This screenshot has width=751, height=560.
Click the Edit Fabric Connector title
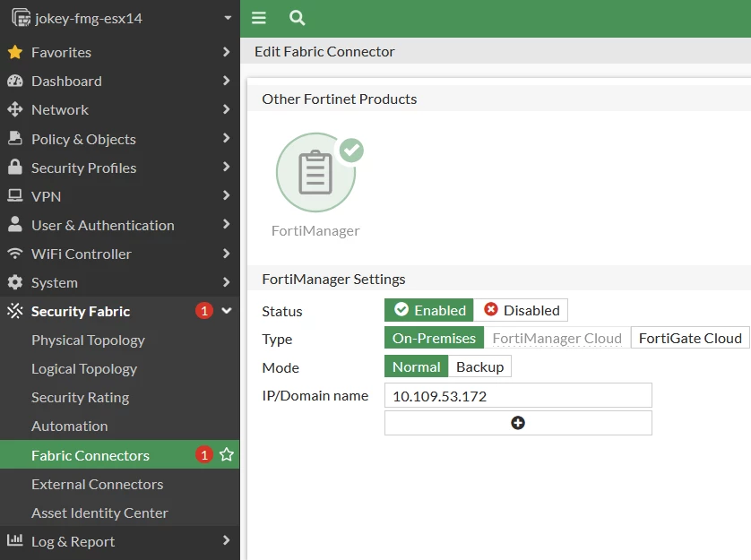(x=324, y=51)
